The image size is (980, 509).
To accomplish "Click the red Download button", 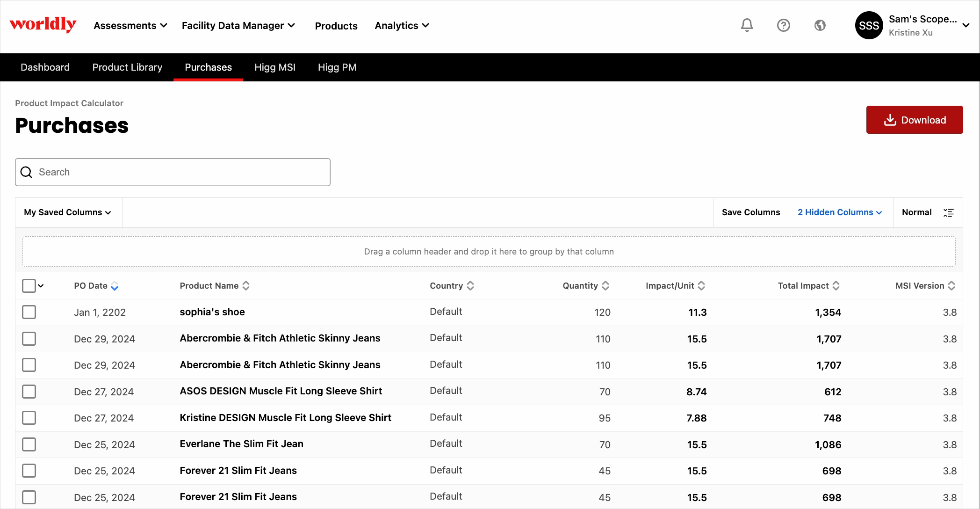I will tap(915, 120).
